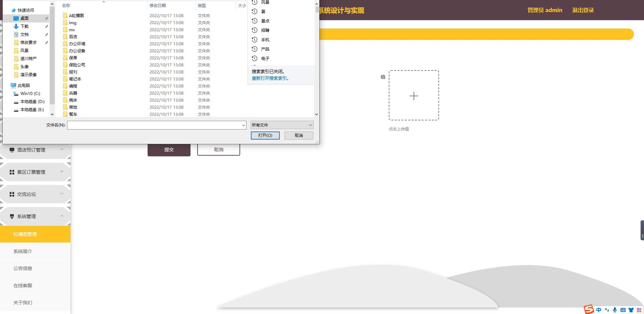Viewport: 644px width, 314px height.
Task: Open the Sogou skin (shirt) icon
Action: [631, 310]
